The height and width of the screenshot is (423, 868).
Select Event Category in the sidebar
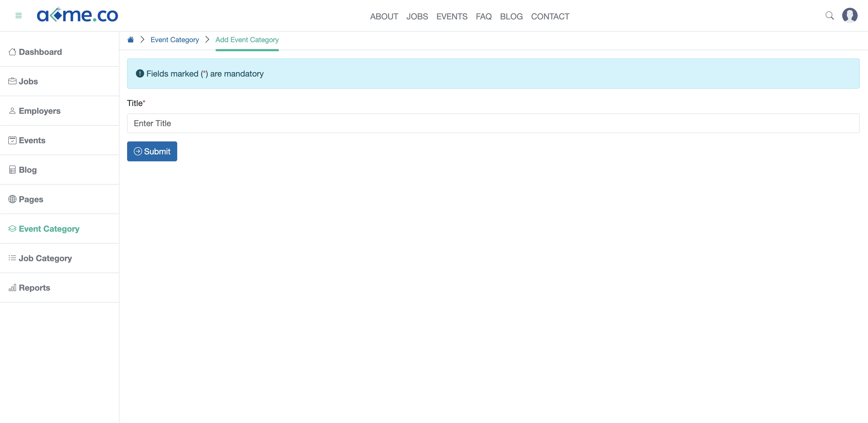60,229
